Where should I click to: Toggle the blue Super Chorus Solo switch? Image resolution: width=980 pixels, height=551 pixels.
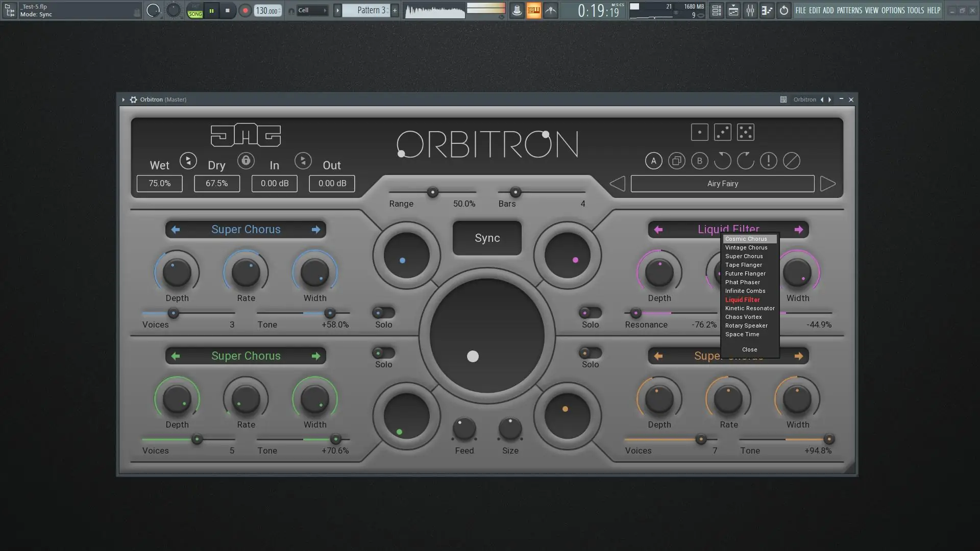click(x=383, y=313)
